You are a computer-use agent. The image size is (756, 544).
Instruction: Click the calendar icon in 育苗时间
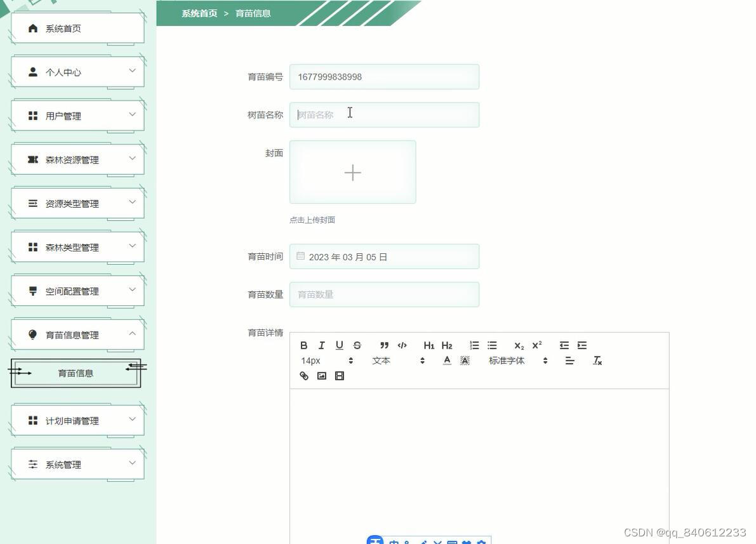pyautogui.click(x=300, y=256)
